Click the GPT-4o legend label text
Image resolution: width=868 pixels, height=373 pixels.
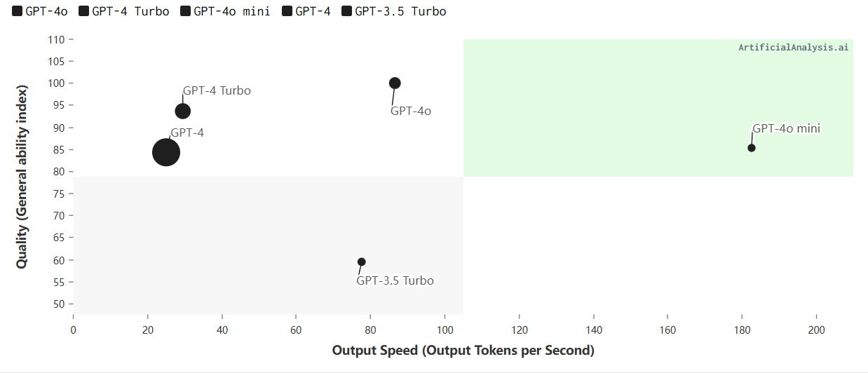(46, 11)
